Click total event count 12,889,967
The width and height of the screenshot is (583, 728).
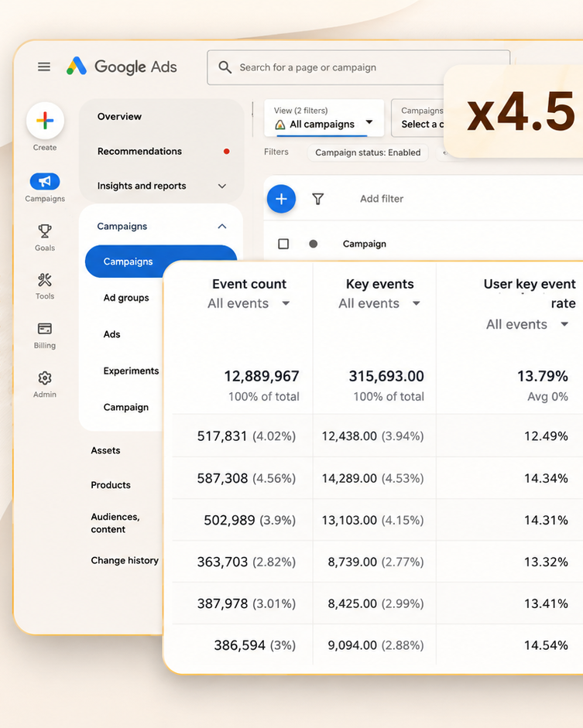coord(262,376)
